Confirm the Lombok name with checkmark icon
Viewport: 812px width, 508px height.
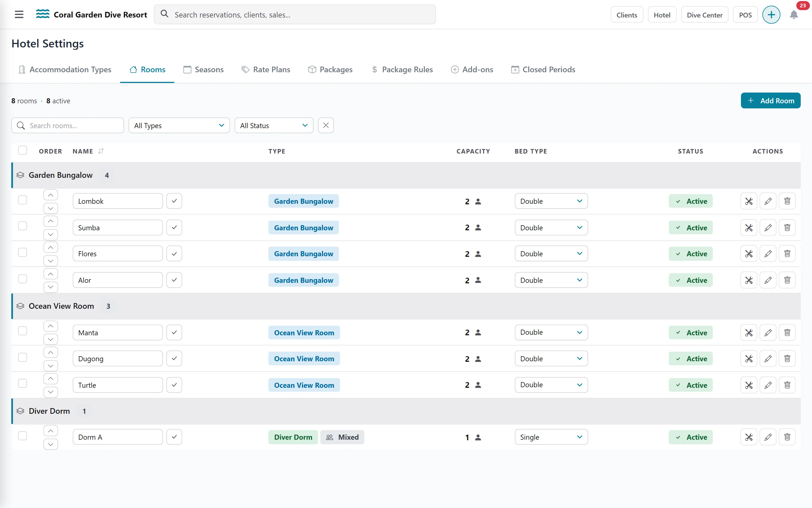point(174,201)
